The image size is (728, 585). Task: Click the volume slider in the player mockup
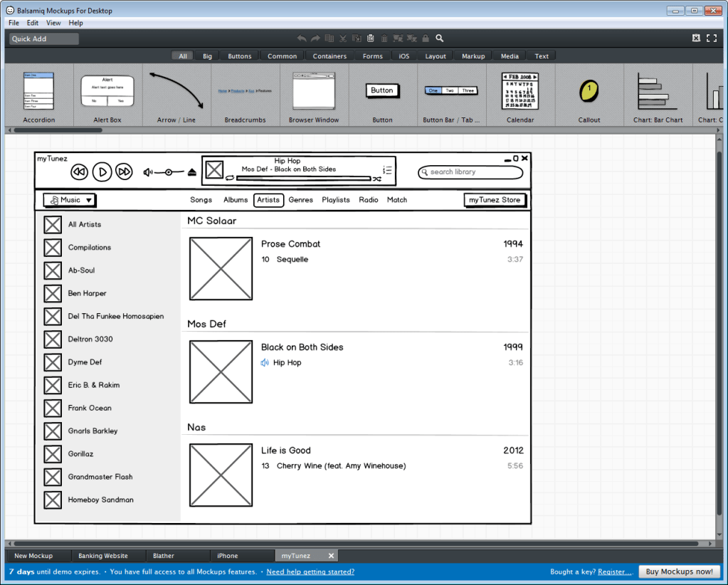(x=169, y=171)
